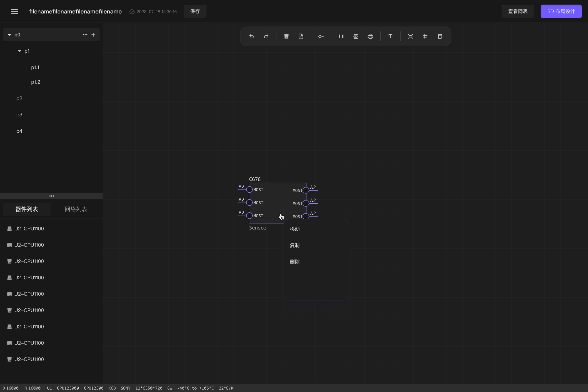
Task: Click the trash delete icon in toolbar
Action: click(x=440, y=37)
